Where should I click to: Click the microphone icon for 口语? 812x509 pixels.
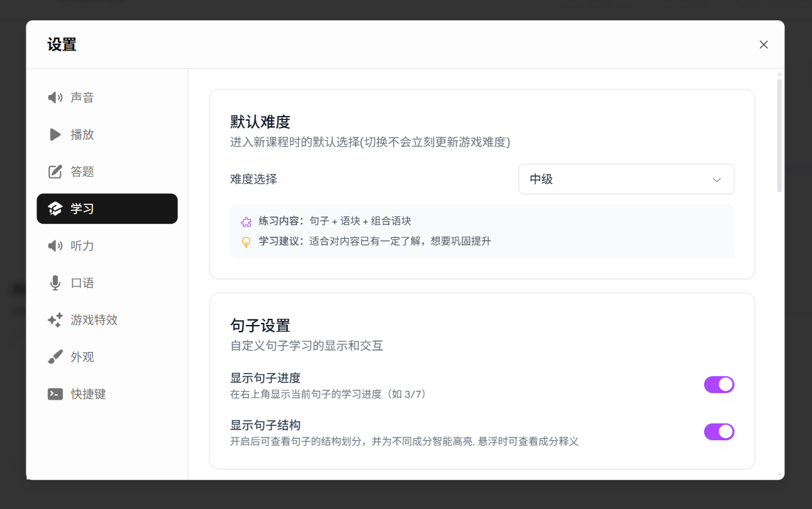pyautogui.click(x=55, y=283)
